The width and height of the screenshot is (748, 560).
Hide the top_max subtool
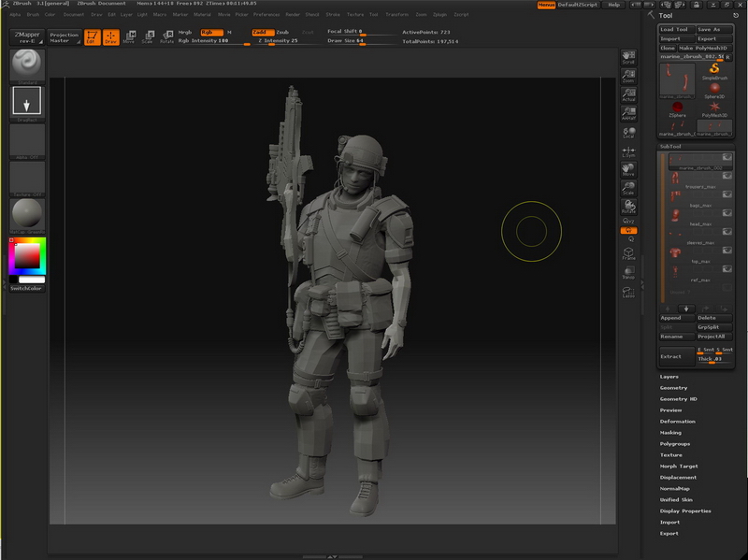tap(726, 250)
